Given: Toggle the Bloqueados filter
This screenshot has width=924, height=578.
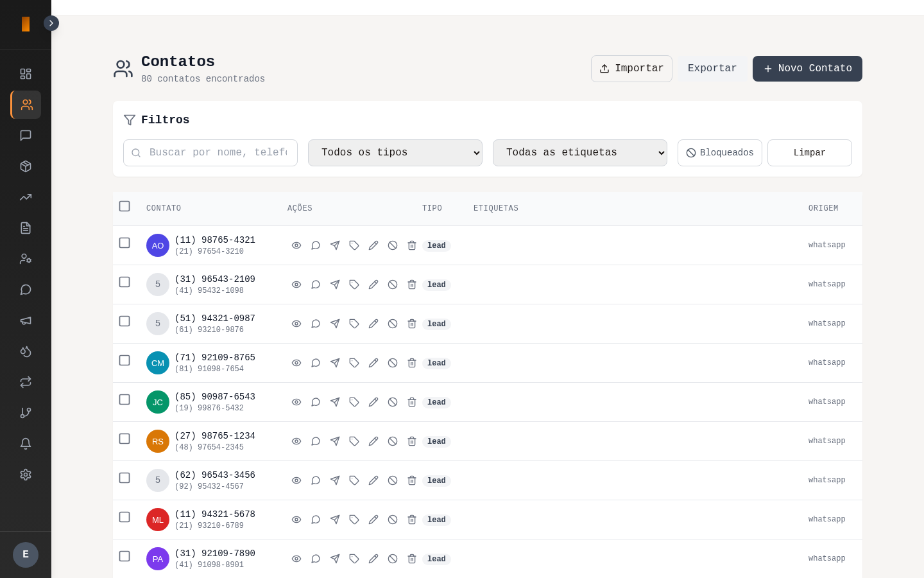Looking at the screenshot, I should click(720, 153).
